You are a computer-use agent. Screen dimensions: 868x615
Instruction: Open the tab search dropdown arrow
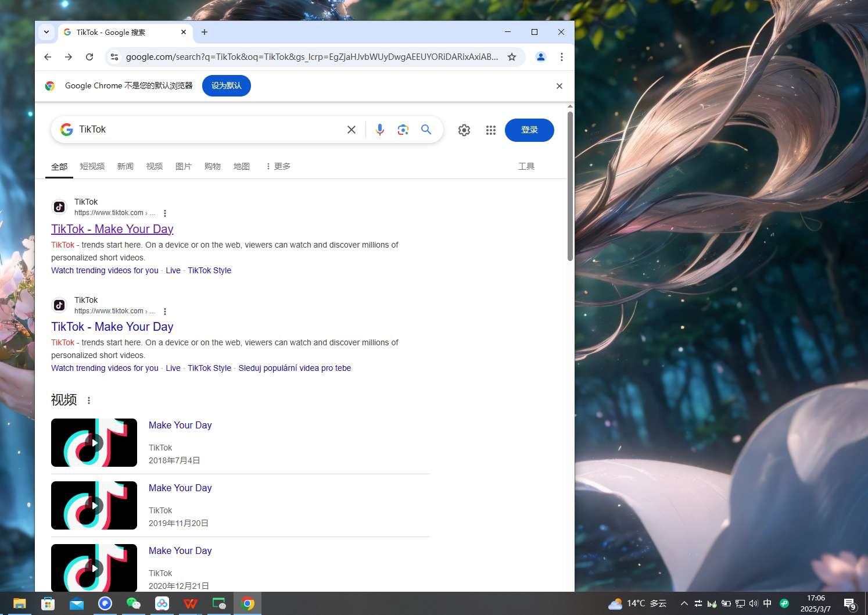coord(46,32)
